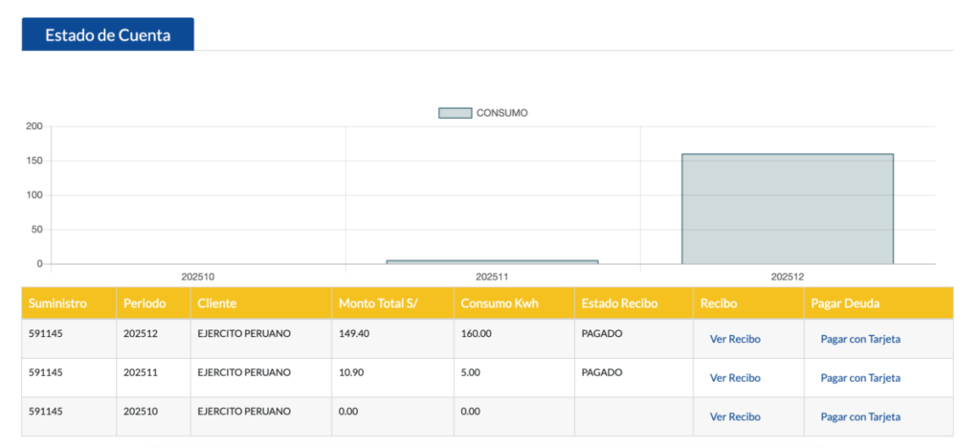The image size is (980, 448).
Task: Click the Periodo column header
Action: pos(145,303)
